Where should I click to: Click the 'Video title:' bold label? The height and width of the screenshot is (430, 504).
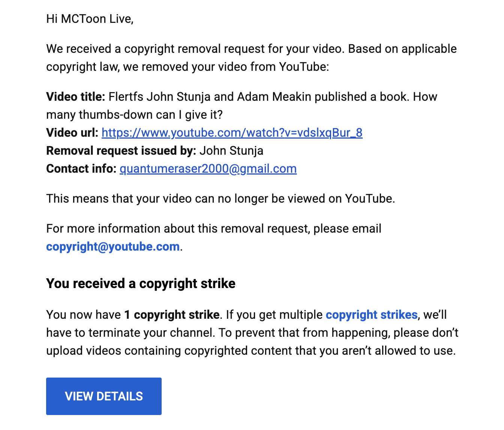pyautogui.click(x=76, y=97)
